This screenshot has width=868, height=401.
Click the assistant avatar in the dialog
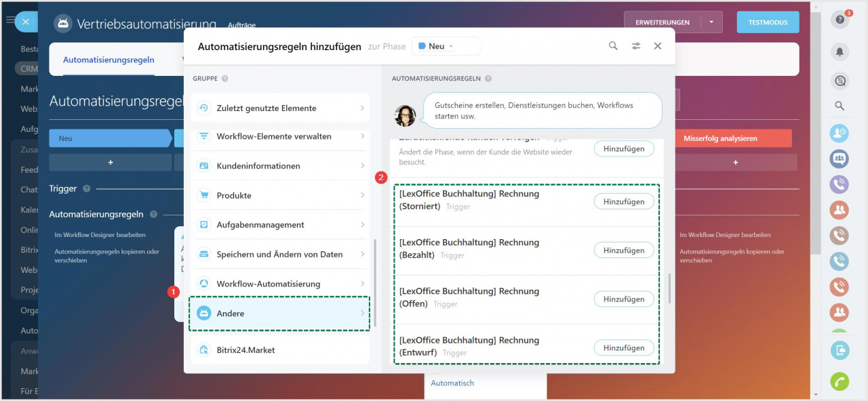click(406, 116)
